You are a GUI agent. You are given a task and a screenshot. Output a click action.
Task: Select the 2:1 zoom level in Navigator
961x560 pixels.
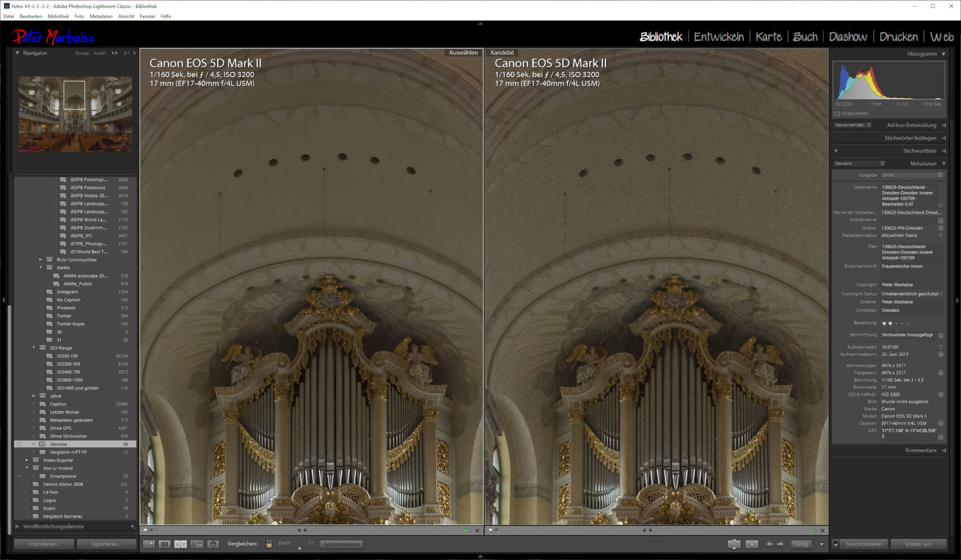[x=127, y=53]
